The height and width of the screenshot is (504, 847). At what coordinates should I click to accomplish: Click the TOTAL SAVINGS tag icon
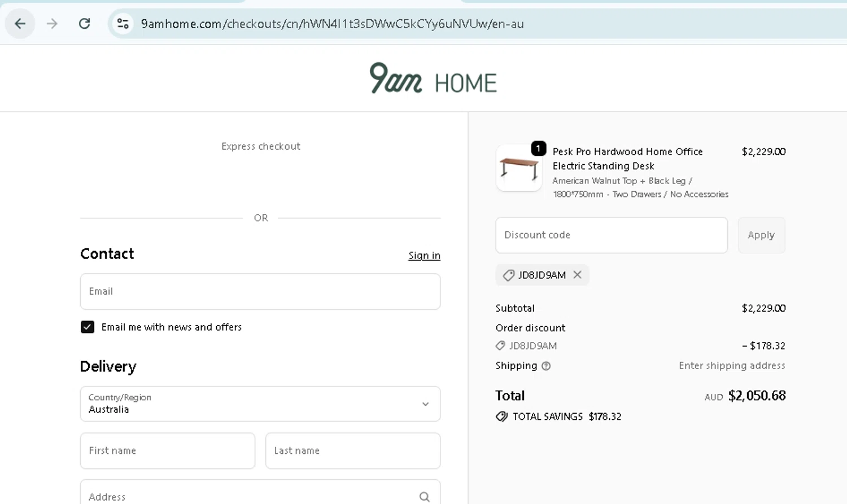(x=502, y=417)
